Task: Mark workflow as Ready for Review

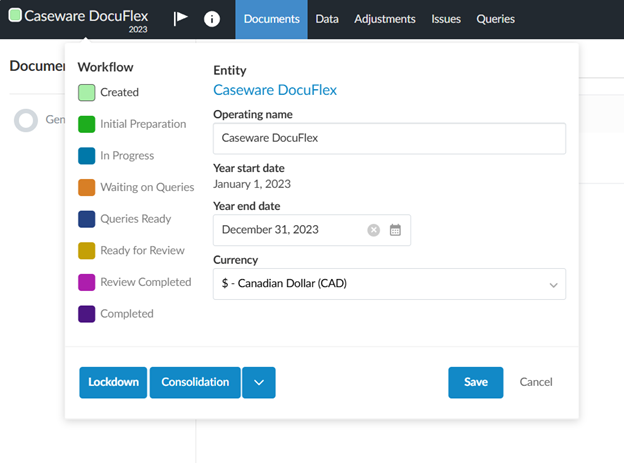Action: click(x=87, y=250)
